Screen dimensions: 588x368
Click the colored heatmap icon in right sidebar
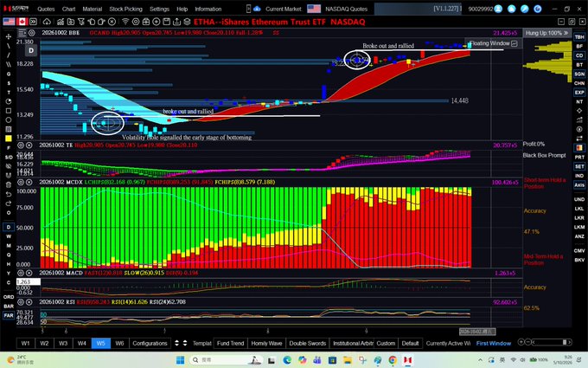click(x=579, y=147)
